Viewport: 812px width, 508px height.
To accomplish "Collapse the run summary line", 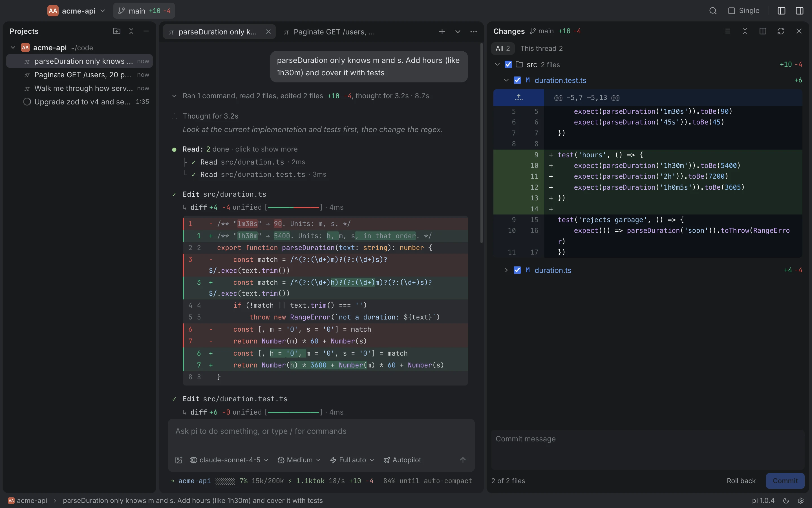I will tap(174, 96).
